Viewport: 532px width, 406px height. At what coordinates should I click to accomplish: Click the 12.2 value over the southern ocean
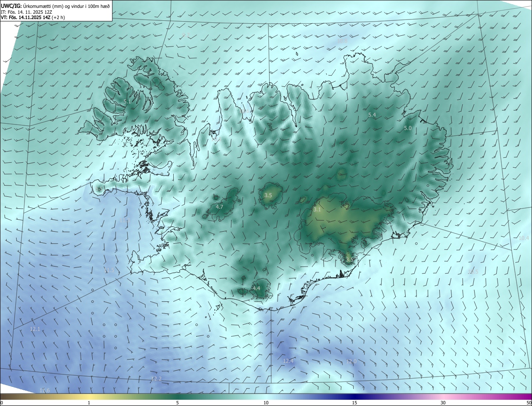(156, 379)
